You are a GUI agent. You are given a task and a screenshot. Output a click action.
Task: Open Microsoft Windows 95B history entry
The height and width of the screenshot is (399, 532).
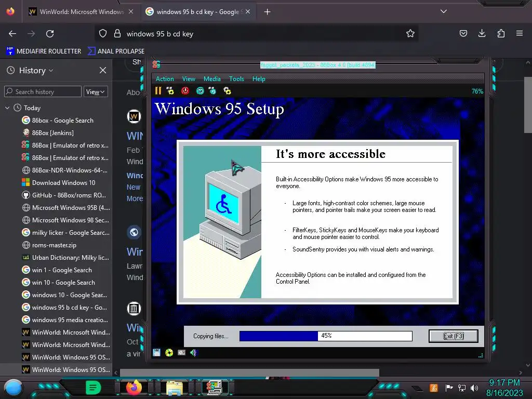(x=66, y=208)
